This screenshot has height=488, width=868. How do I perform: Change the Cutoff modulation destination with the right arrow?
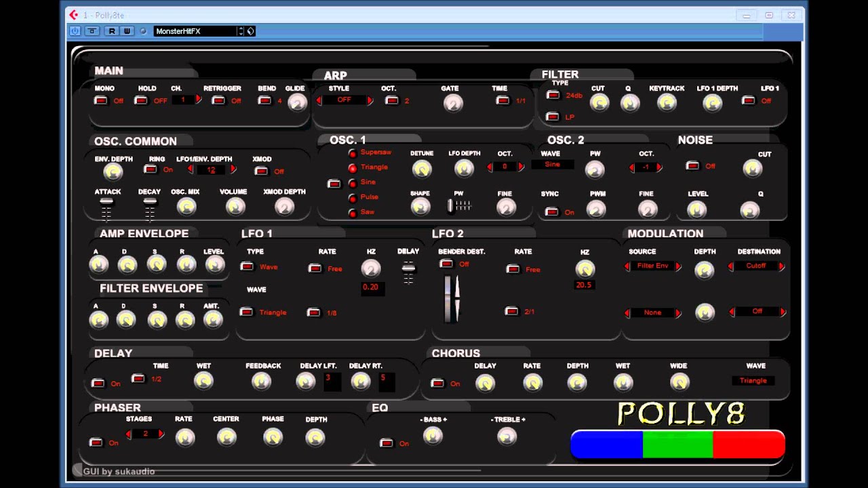[782, 266]
